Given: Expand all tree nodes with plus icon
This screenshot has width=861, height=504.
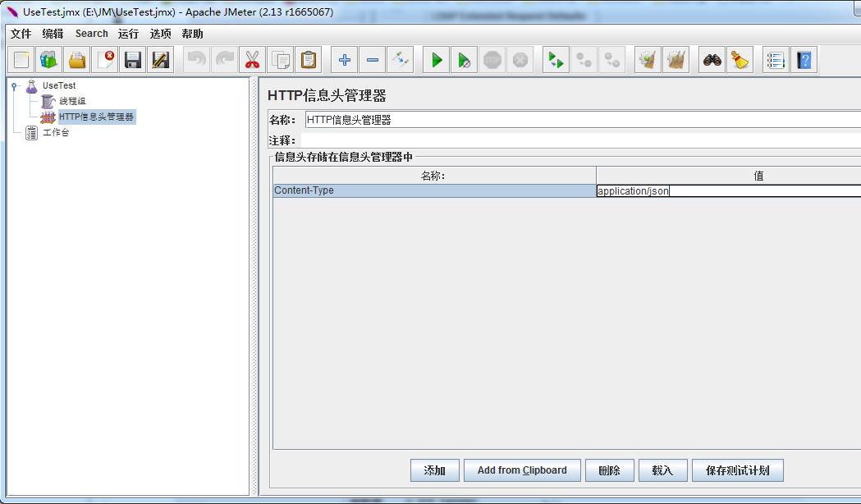Looking at the screenshot, I should coord(344,60).
